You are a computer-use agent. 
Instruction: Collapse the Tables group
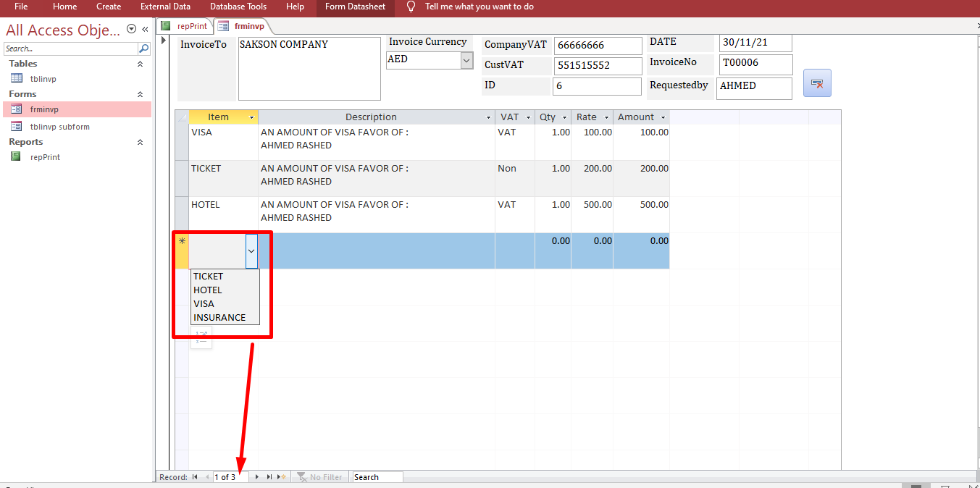click(140, 64)
